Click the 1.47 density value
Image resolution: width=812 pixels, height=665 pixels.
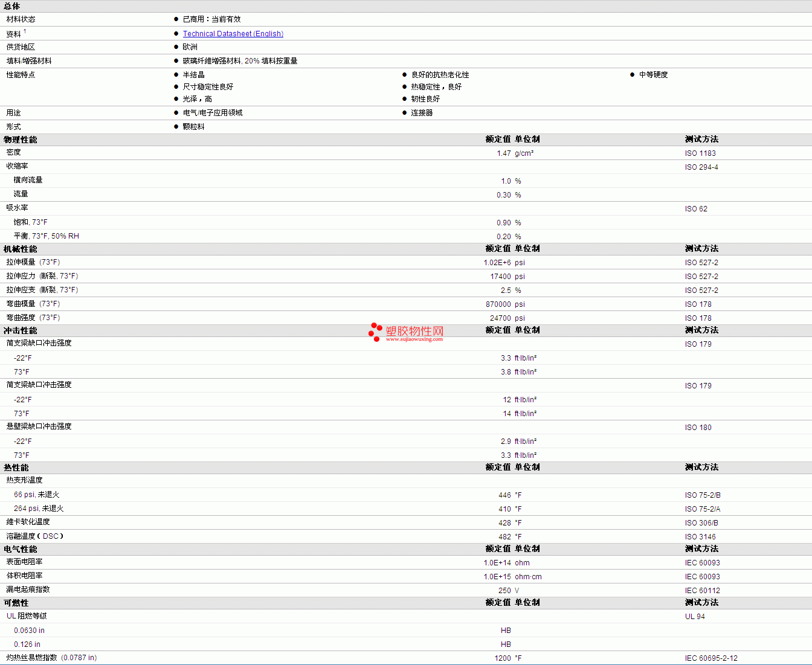pyautogui.click(x=503, y=153)
